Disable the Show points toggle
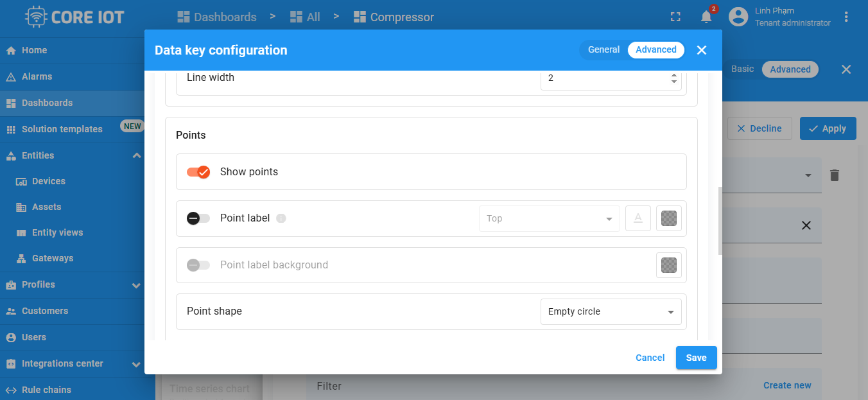 tap(198, 172)
